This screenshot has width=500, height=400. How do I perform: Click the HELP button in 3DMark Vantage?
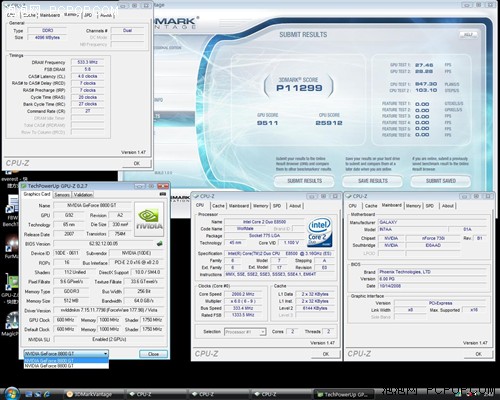point(468,35)
